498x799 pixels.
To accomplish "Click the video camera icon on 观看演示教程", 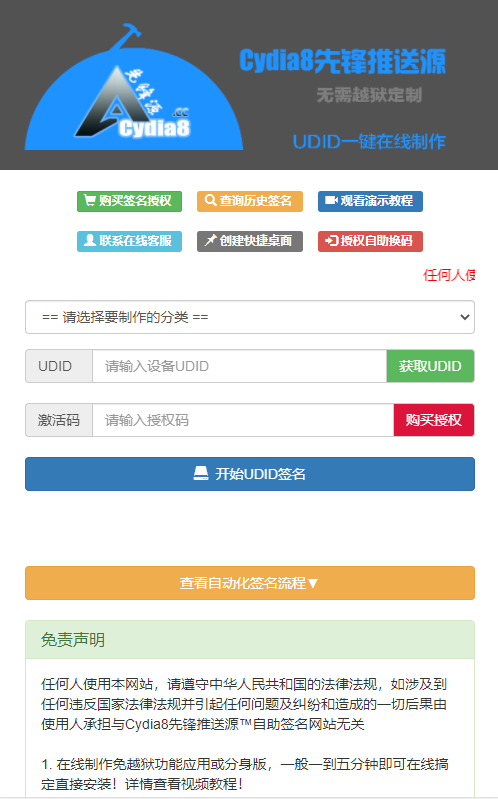I will pos(331,201).
